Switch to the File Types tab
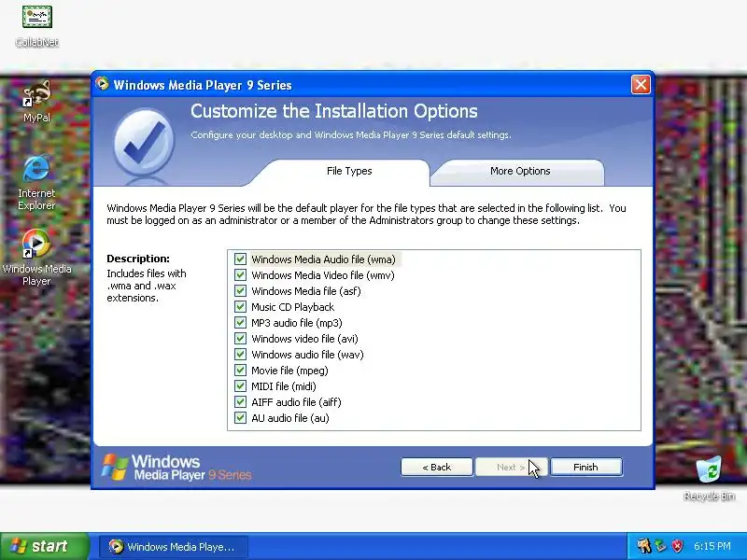The image size is (747, 560). pyautogui.click(x=349, y=172)
